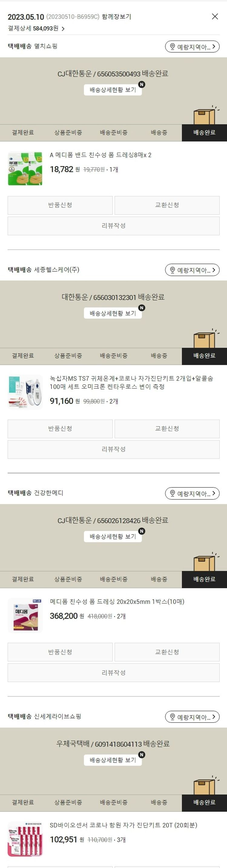The height and width of the screenshot is (868, 227).
Task: Close the order detail page with X
Action: coord(215,17)
